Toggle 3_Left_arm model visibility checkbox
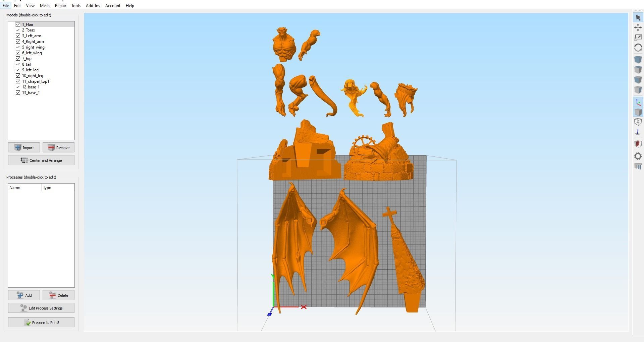Image resolution: width=644 pixels, height=342 pixels. (18, 36)
